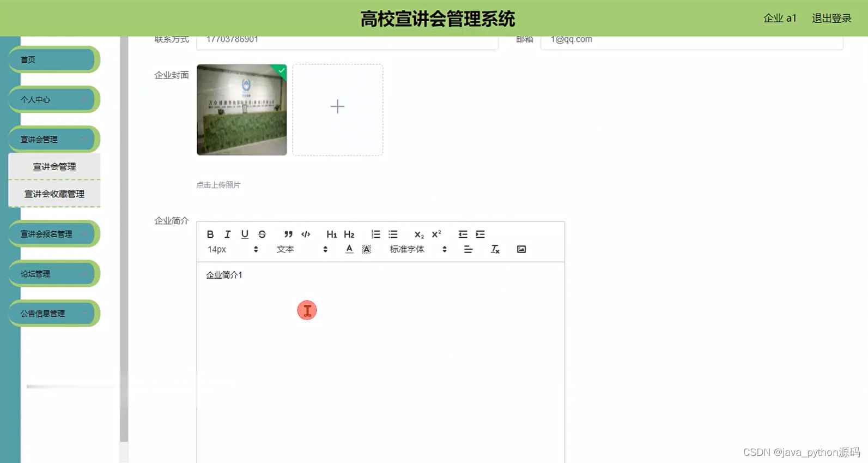Apply Heading 1 style
868x463 pixels.
pyautogui.click(x=332, y=234)
